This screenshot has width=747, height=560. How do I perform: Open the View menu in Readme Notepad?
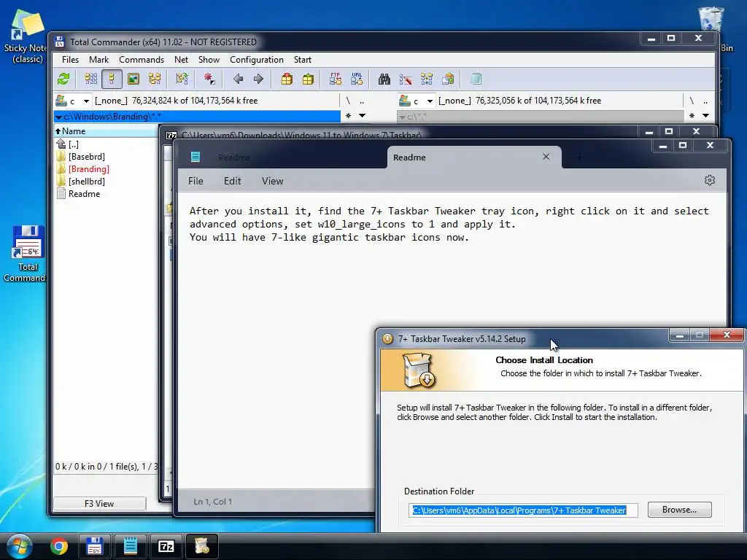pyautogui.click(x=273, y=181)
